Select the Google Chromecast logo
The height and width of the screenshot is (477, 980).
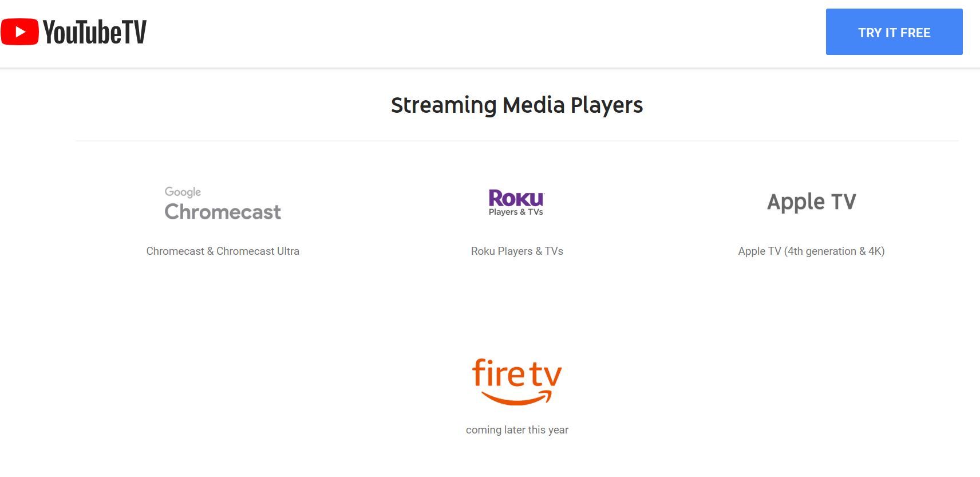point(223,204)
